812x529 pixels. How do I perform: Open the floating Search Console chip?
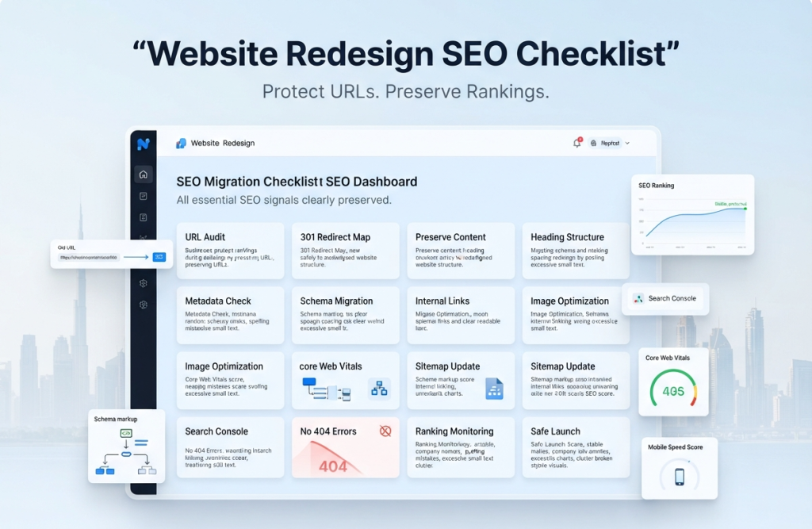pyautogui.click(x=665, y=298)
